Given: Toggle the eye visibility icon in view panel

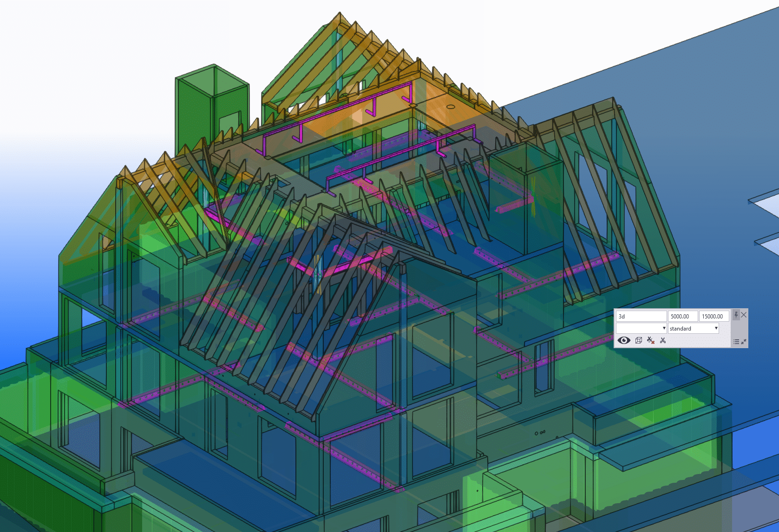Looking at the screenshot, I should click(x=624, y=341).
